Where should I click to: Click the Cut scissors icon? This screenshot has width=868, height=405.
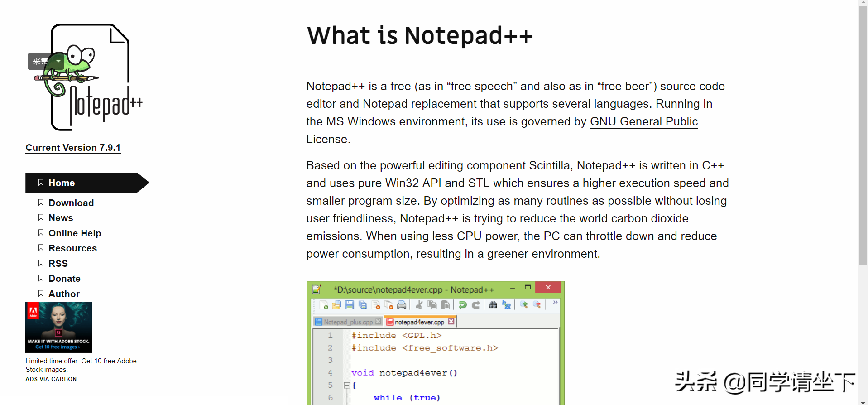tap(419, 305)
